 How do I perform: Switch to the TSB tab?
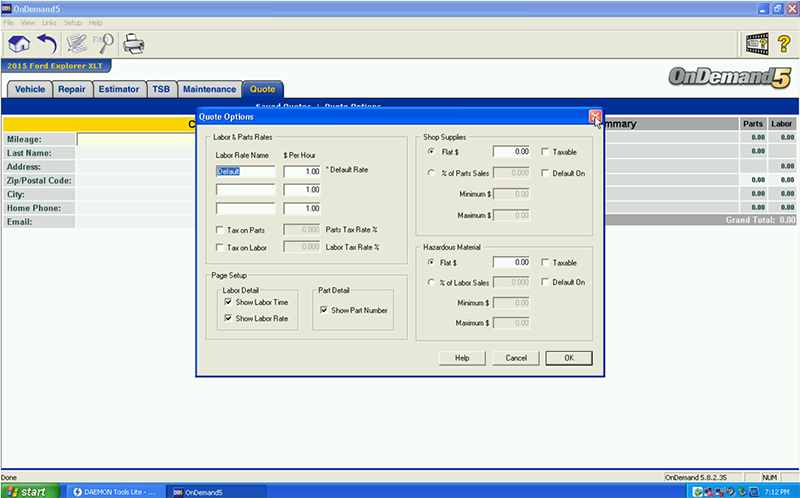click(x=161, y=89)
